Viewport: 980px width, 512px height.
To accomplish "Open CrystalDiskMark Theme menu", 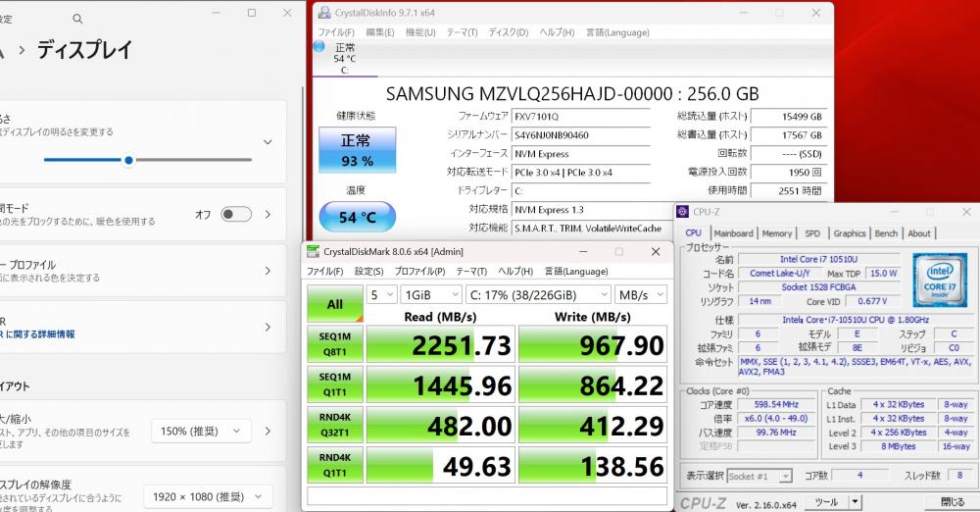I will coord(471,271).
